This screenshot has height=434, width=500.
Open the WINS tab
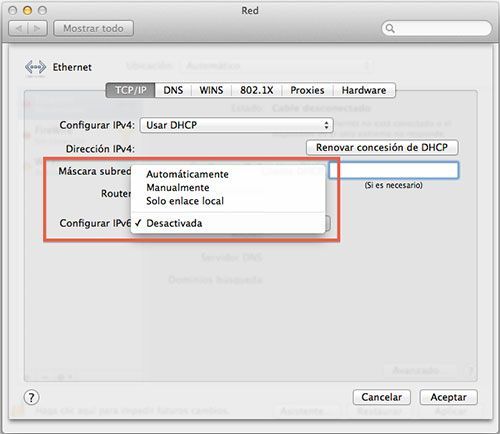coord(211,90)
